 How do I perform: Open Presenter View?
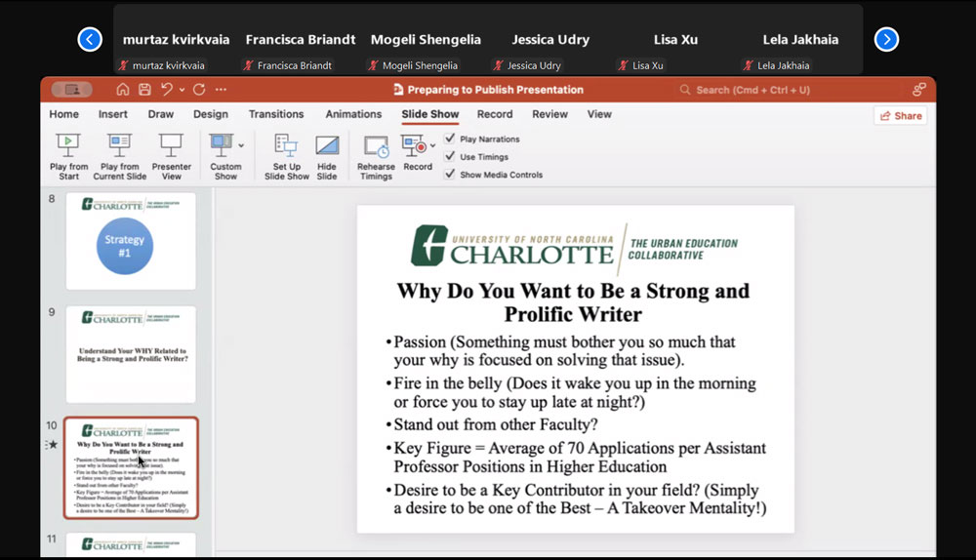point(171,146)
